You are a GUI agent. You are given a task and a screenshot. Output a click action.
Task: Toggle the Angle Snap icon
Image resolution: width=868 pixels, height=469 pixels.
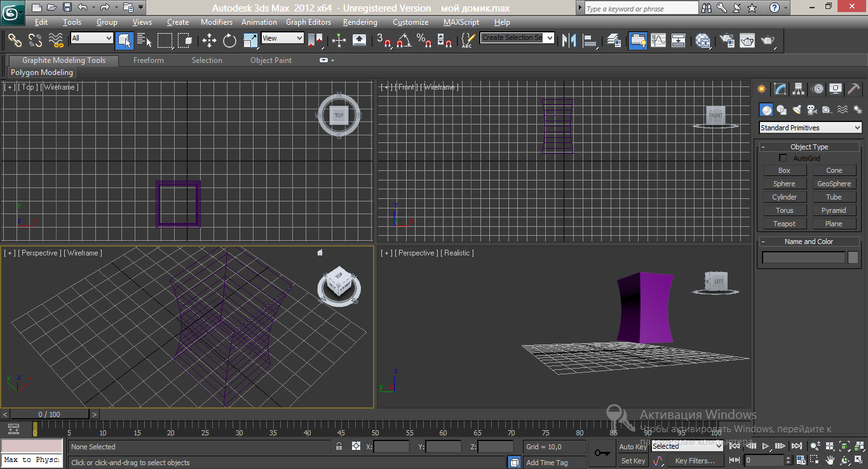coord(403,41)
